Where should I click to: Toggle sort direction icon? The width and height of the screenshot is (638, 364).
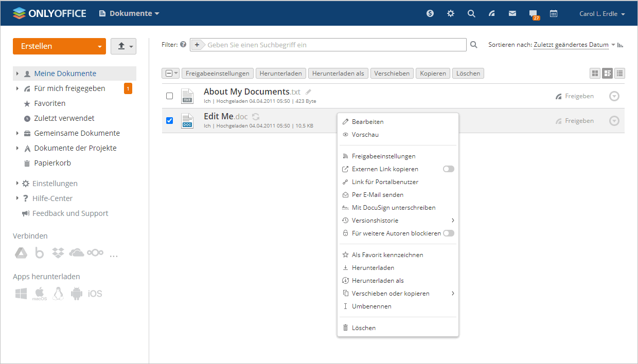tap(621, 45)
